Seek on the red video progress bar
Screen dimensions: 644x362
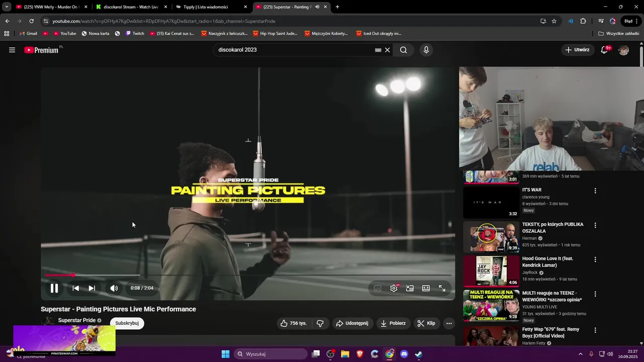[x=248, y=275]
